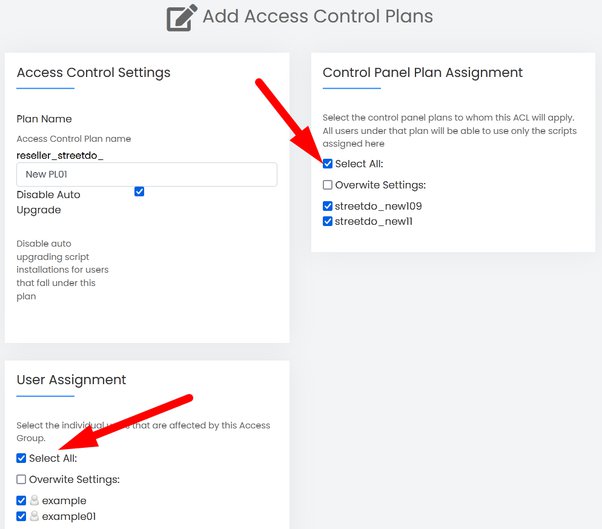Uncheck Select All under Control Panel Plan Assignment
The height and width of the screenshot is (529, 602).
tap(327, 164)
